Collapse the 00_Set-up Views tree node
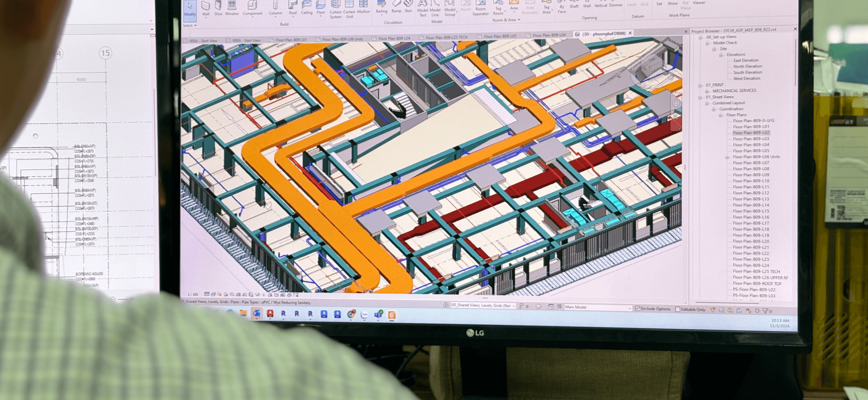The width and height of the screenshot is (868, 400). (x=700, y=37)
